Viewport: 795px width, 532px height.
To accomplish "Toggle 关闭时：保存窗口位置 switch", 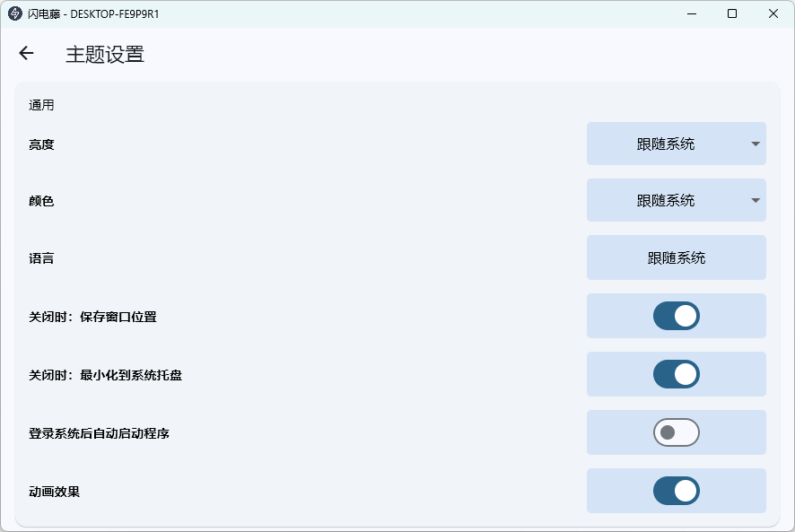I will (x=676, y=316).
